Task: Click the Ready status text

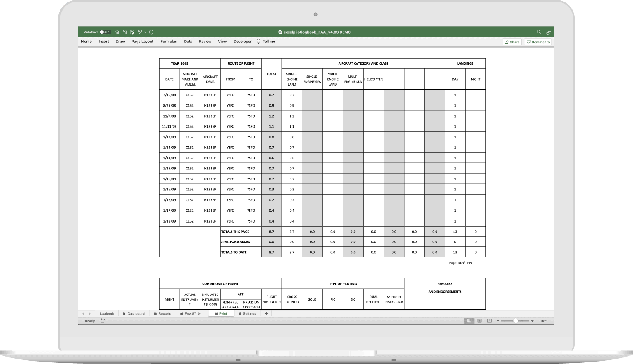Action: [90, 321]
